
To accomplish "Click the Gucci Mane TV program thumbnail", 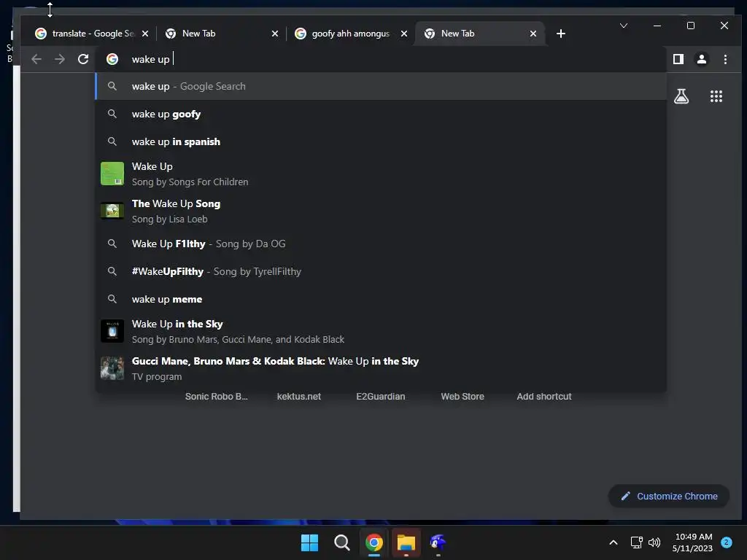I will [112, 368].
